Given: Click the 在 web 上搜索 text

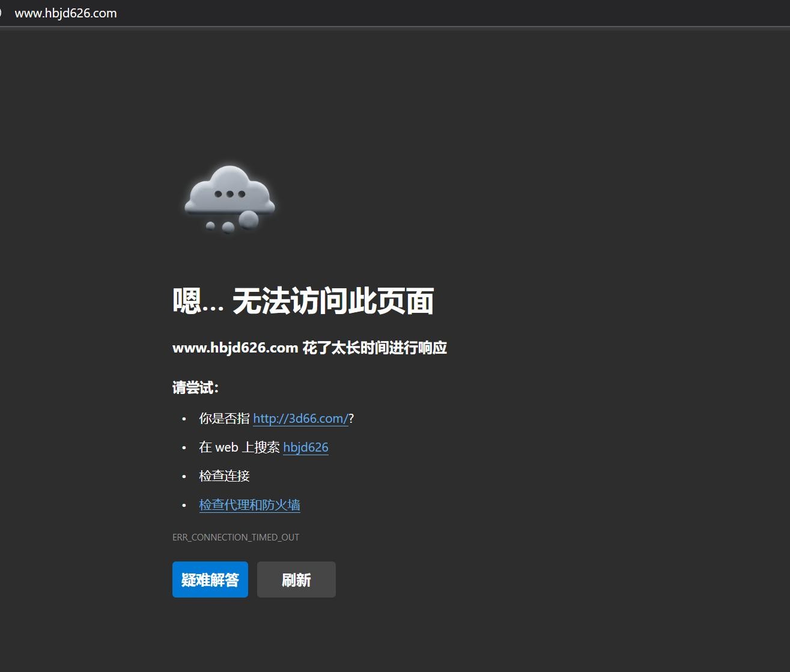Looking at the screenshot, I should (239, 447).
